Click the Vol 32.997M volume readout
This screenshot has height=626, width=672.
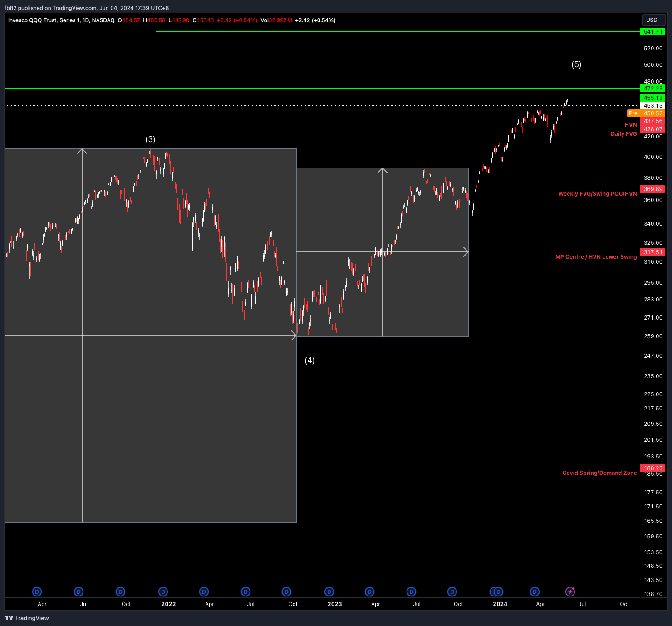click(276, 20)
